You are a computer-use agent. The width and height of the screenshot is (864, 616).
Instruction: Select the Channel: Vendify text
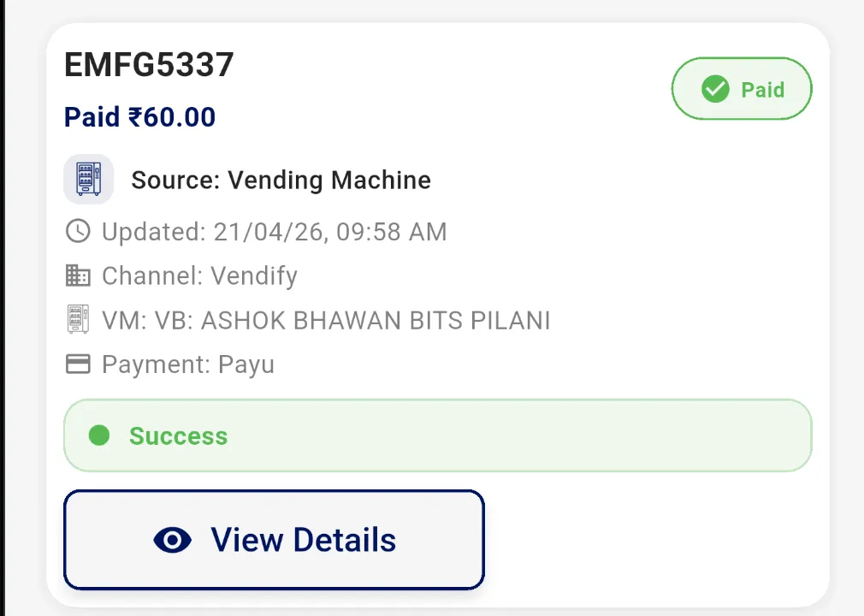tap(199, 276)
